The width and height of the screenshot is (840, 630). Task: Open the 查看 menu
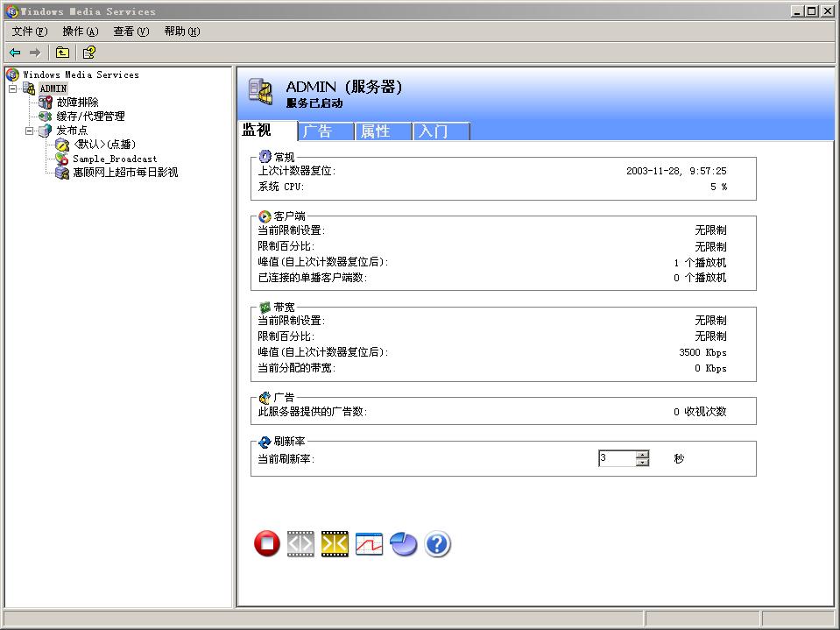pos(131,32)
